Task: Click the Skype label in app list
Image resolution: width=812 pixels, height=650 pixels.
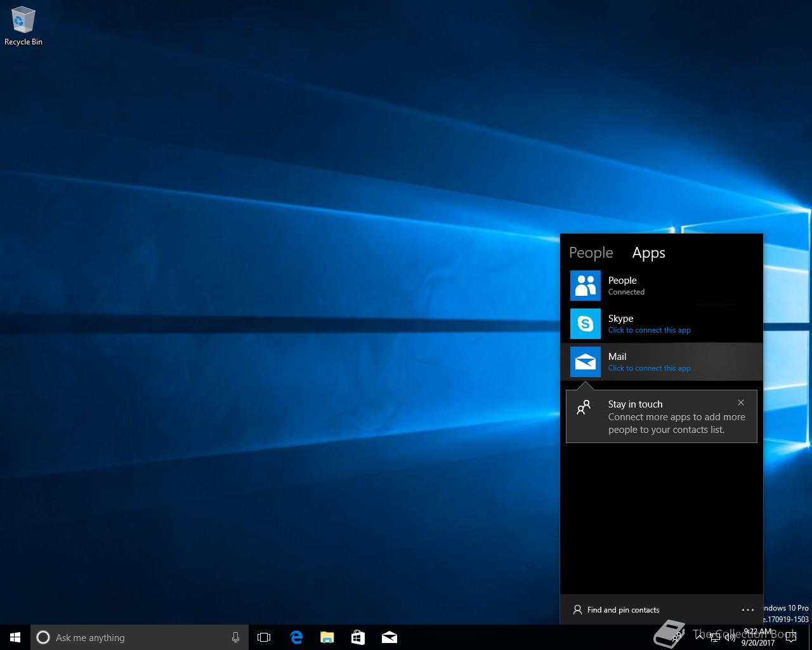Action: coord(620,319)
